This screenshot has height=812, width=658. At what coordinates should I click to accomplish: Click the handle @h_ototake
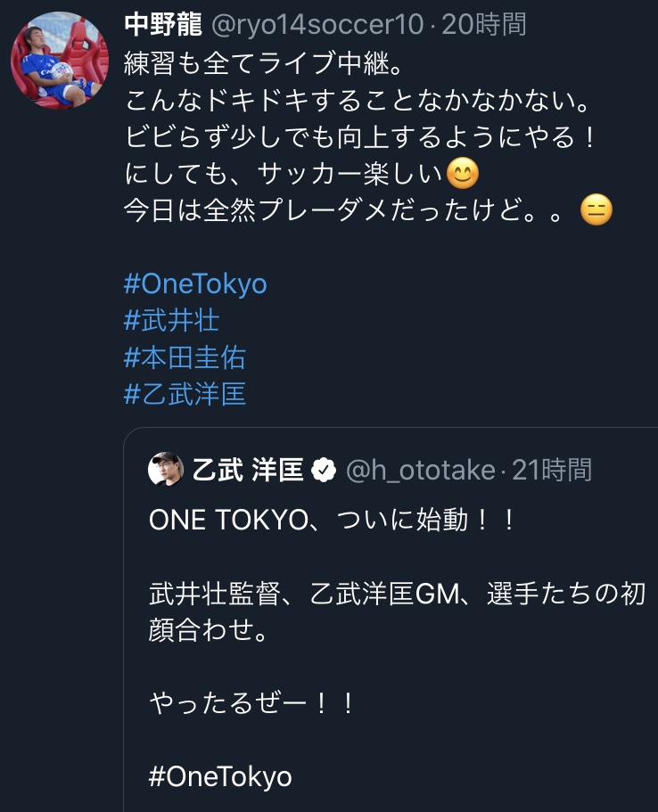tap(420, 470)
